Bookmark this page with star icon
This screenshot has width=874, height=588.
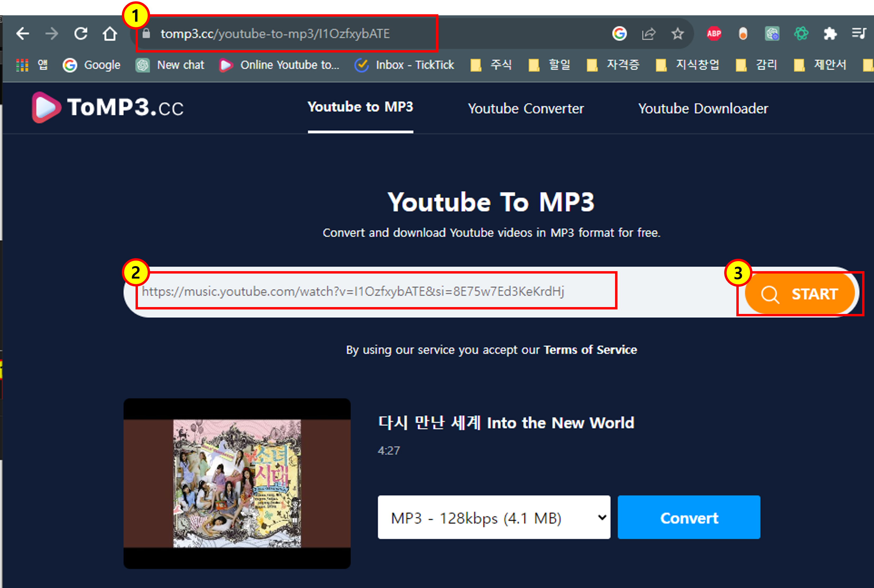[677, 34]
